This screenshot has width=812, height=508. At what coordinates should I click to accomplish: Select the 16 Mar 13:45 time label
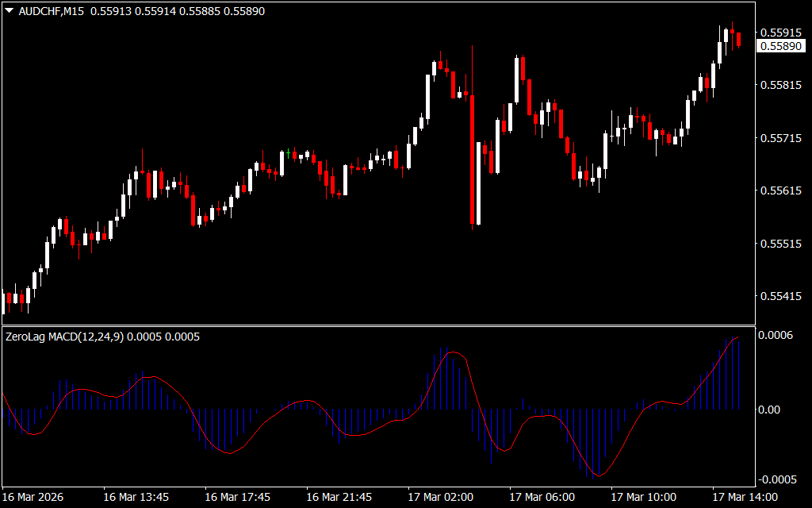[136, 497]
